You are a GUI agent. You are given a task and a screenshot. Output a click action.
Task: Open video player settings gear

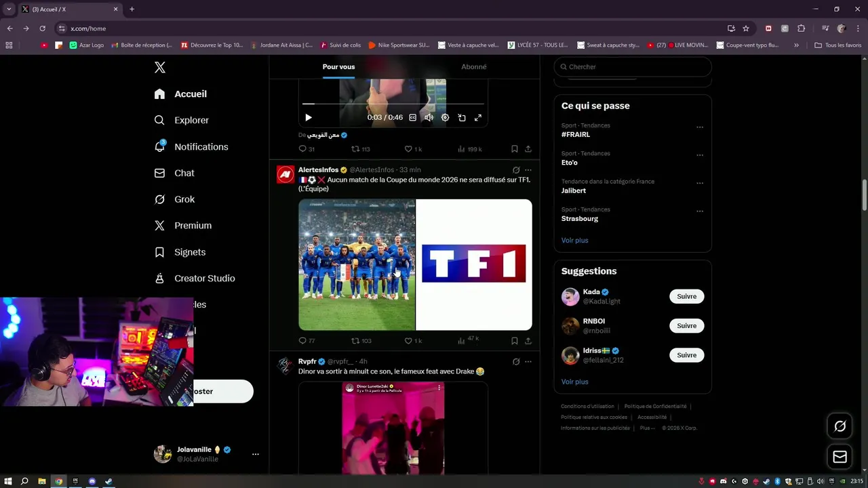[445, 117]
